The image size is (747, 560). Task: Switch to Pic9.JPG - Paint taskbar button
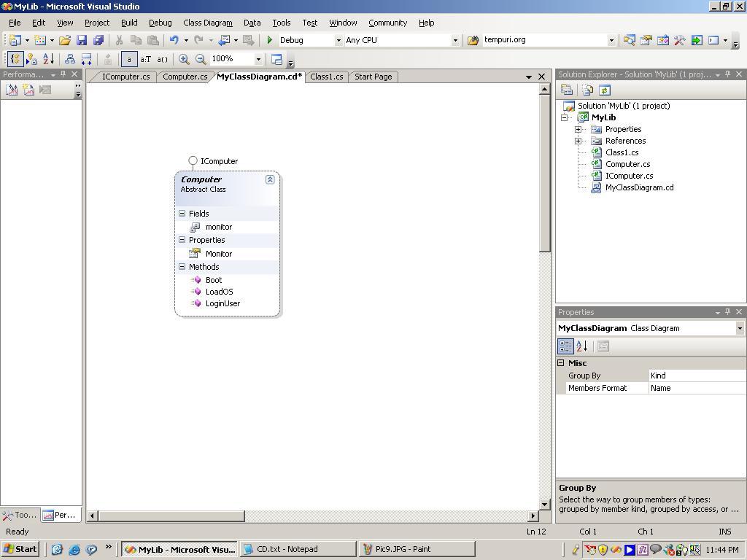pyautogui.click(x=417, y=549)
